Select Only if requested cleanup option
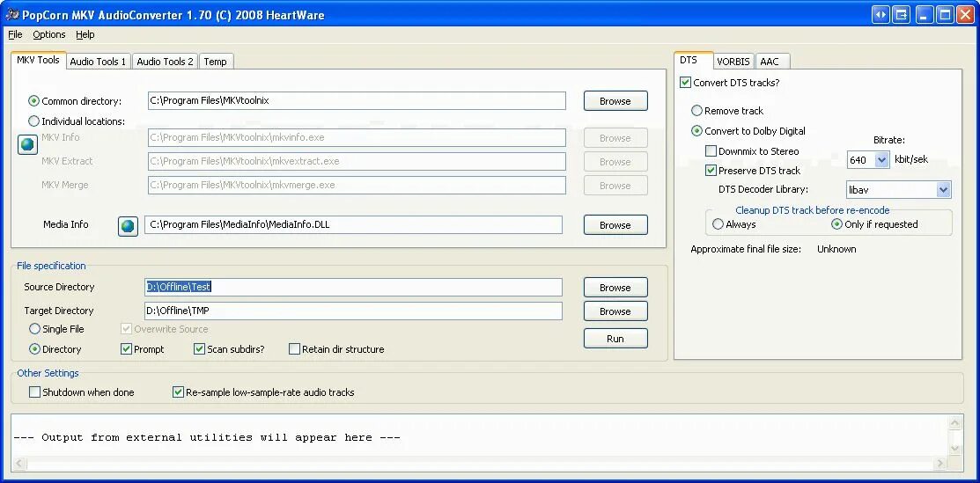 click(x=836, y=224)
